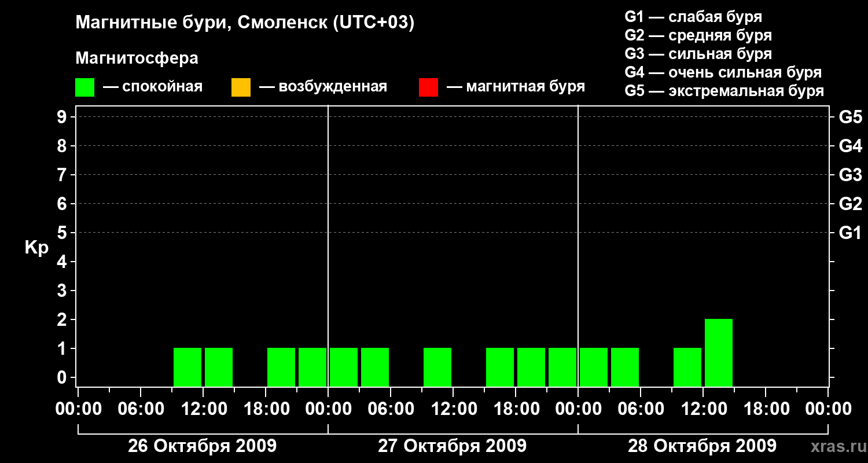Click the 'Магнитосфера' legend heading

[137, 58]
